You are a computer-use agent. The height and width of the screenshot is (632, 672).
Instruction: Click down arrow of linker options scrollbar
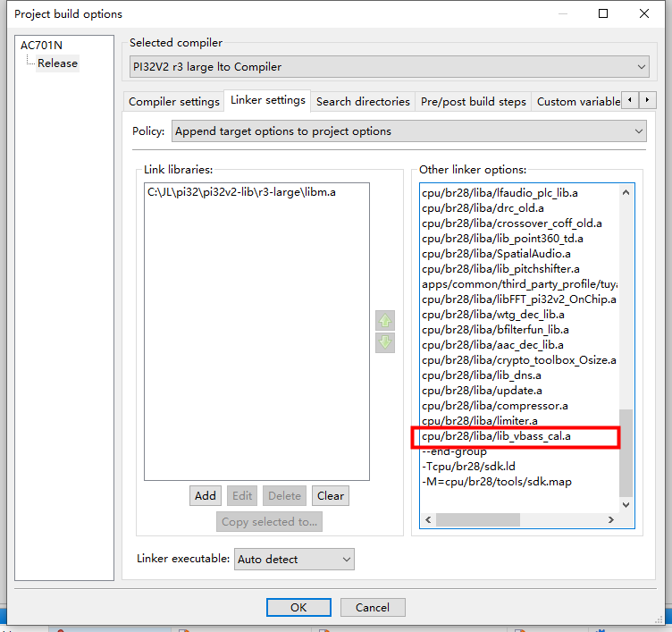[x=626, y=505]
